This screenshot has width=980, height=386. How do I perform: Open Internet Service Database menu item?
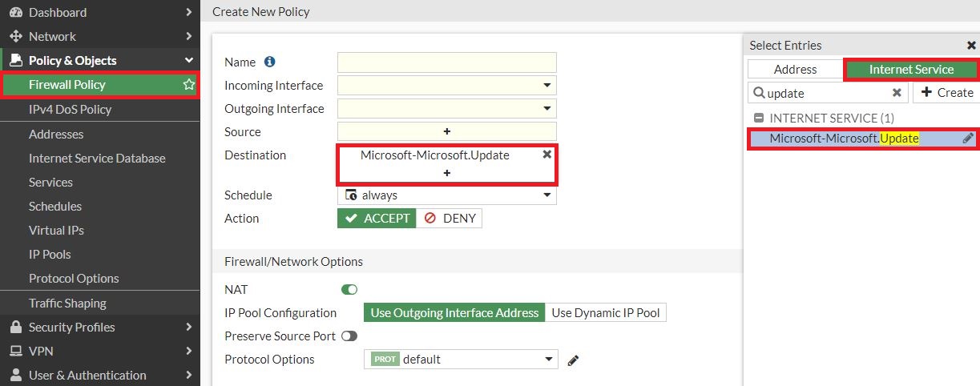97,158
